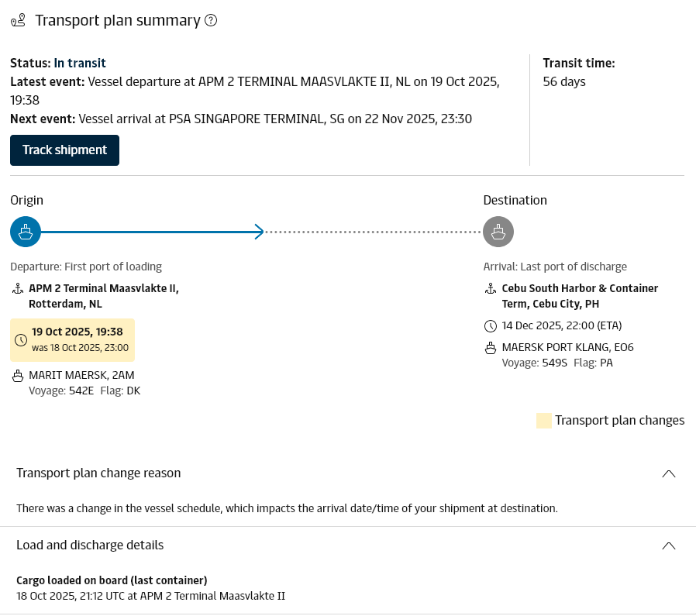696x616 pixels.
Task: Click the route icon beside Transport plan summary
Action: 19,21
